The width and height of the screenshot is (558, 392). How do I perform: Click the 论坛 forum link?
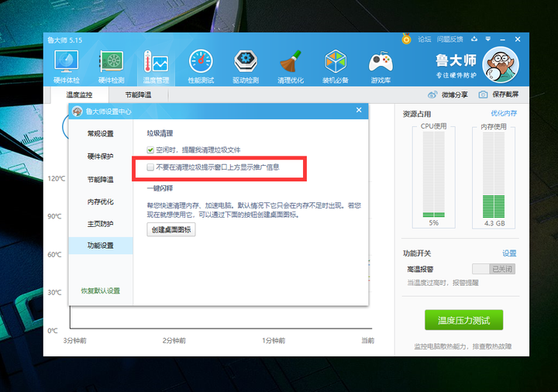click(424, 40)
